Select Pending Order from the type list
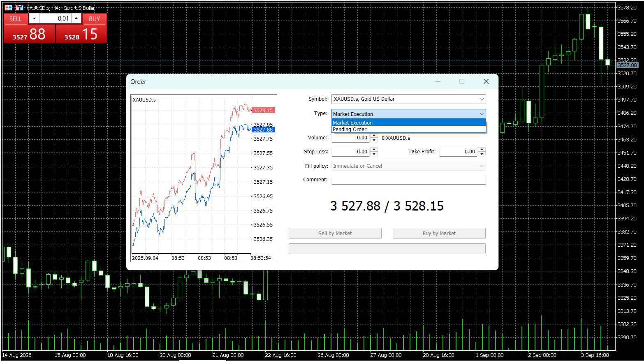Viewport: 644px width, 361px height. pos(408,129)
